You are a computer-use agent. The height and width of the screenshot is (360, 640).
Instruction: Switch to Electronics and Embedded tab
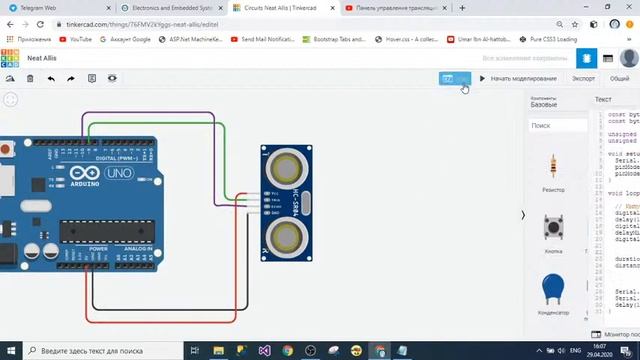(x=171, y=8)
